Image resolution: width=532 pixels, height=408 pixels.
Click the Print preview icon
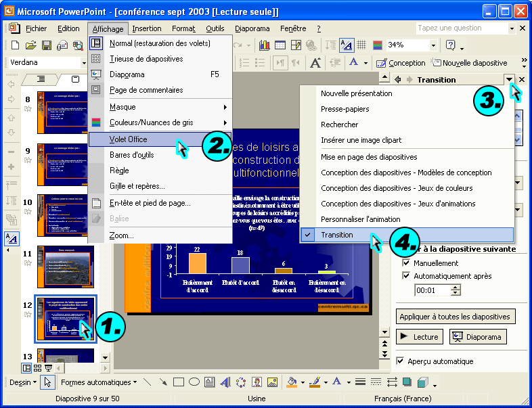click(x=78, y=45)
